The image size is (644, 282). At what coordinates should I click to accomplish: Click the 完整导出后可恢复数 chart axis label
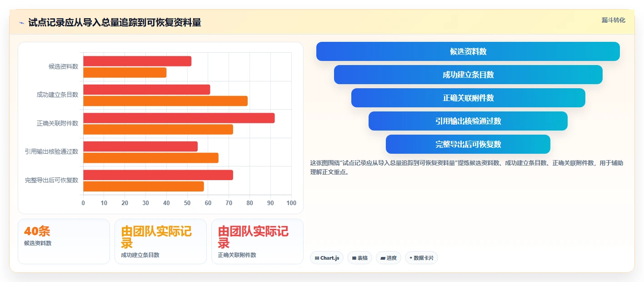point(51,180)
